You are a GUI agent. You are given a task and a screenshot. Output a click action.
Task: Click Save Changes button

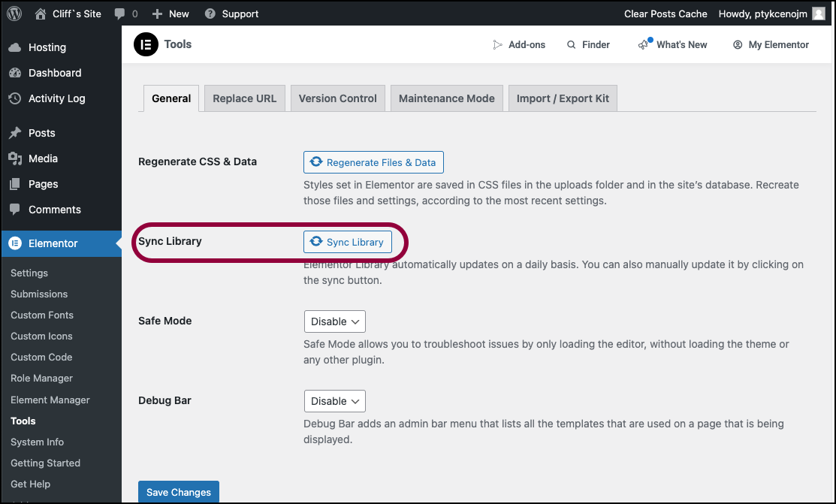tap(179, 492)
